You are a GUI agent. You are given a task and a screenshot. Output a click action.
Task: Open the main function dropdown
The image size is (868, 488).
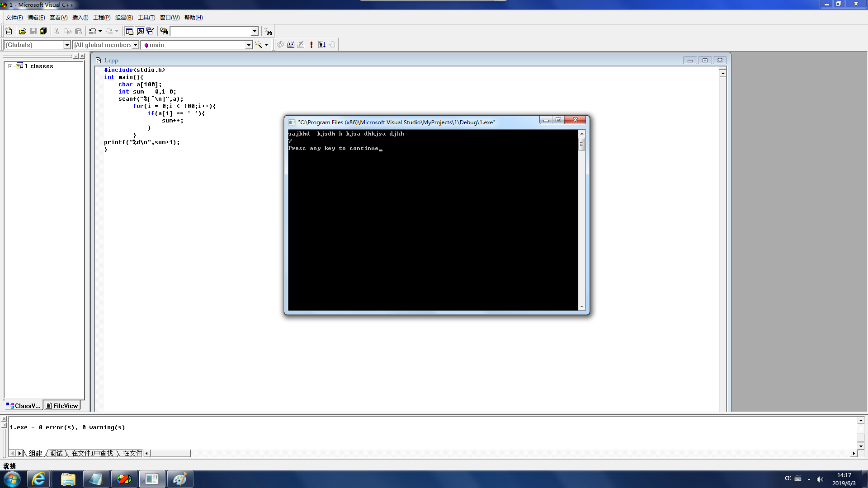point(248,45)
